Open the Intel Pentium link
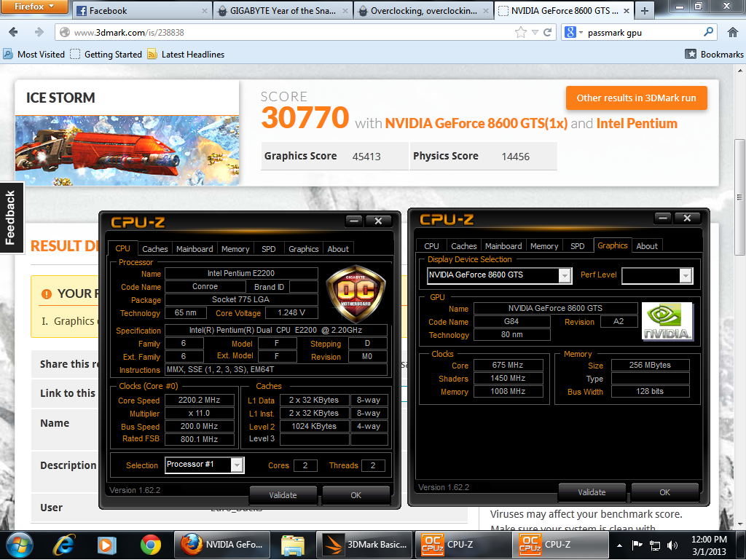 pyautogui.click(x=637, y=124)
